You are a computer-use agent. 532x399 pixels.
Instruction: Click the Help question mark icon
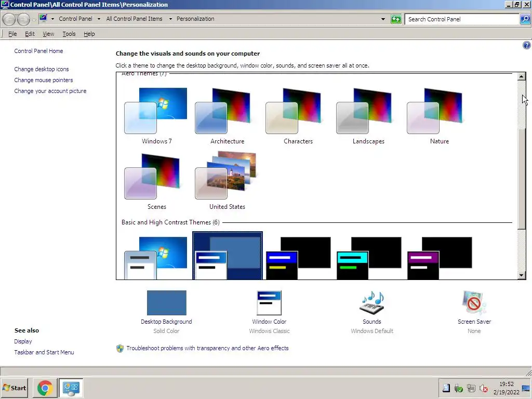(527, 45)
